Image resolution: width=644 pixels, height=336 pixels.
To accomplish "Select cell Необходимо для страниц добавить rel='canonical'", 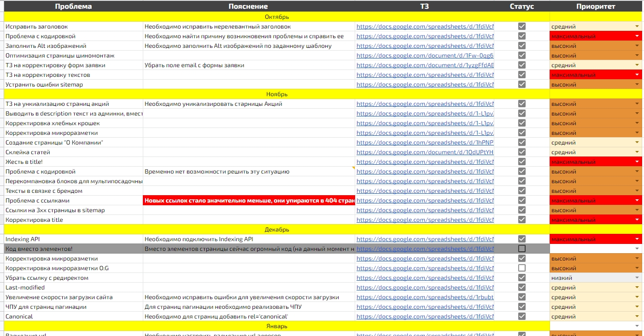I will [249, 316].
